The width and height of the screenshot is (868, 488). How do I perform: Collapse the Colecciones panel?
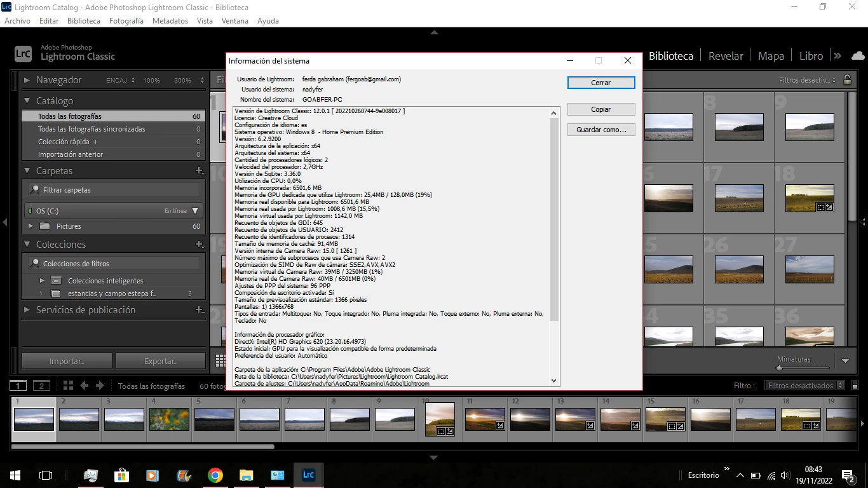27,245
